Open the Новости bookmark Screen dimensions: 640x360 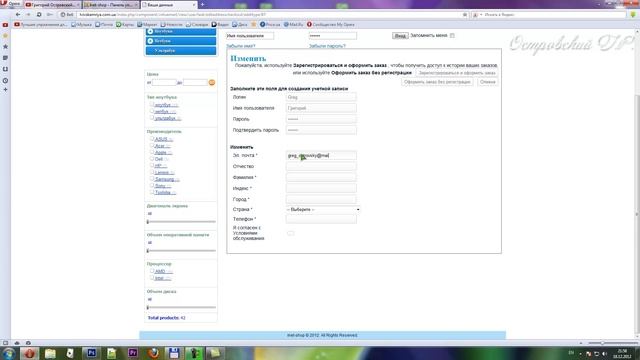171,24
